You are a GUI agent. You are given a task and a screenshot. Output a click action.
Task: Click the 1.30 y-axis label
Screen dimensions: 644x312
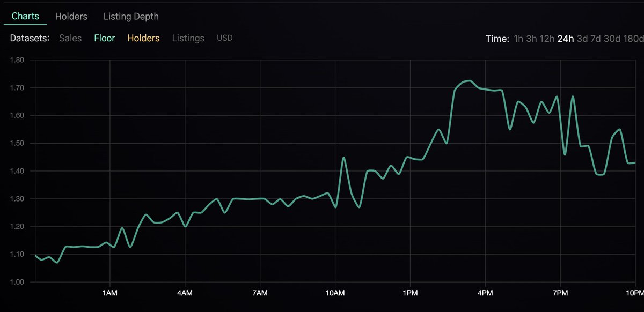17,199
